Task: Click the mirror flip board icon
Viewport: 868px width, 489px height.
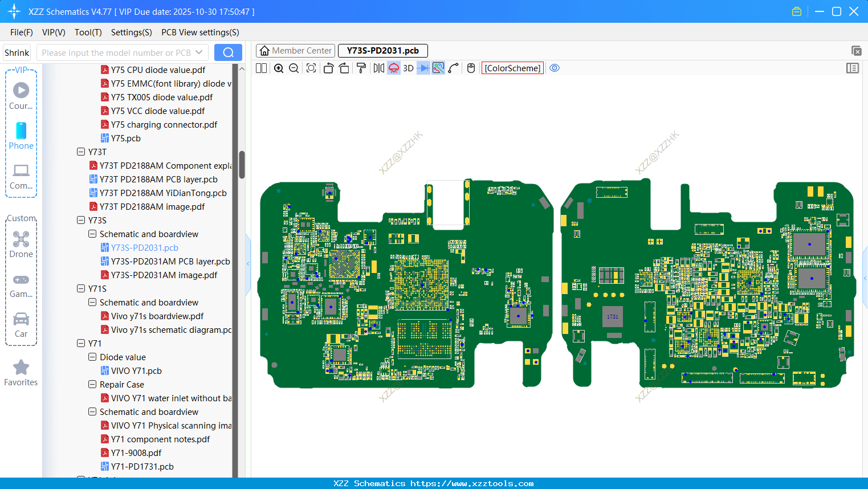Action: (x=378, y=68)
